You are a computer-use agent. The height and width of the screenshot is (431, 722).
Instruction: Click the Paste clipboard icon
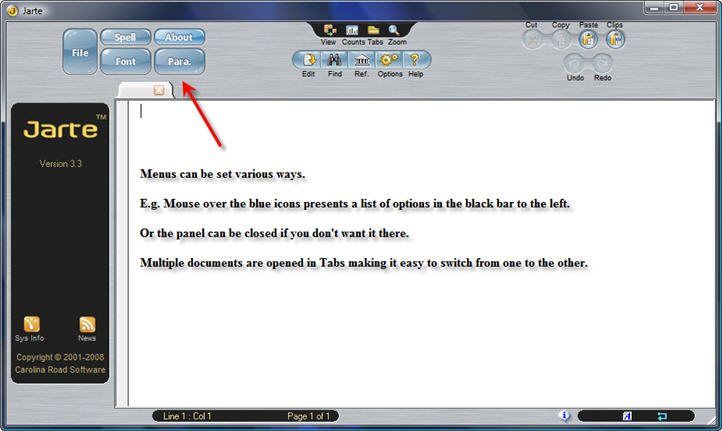tap(588, 40)
